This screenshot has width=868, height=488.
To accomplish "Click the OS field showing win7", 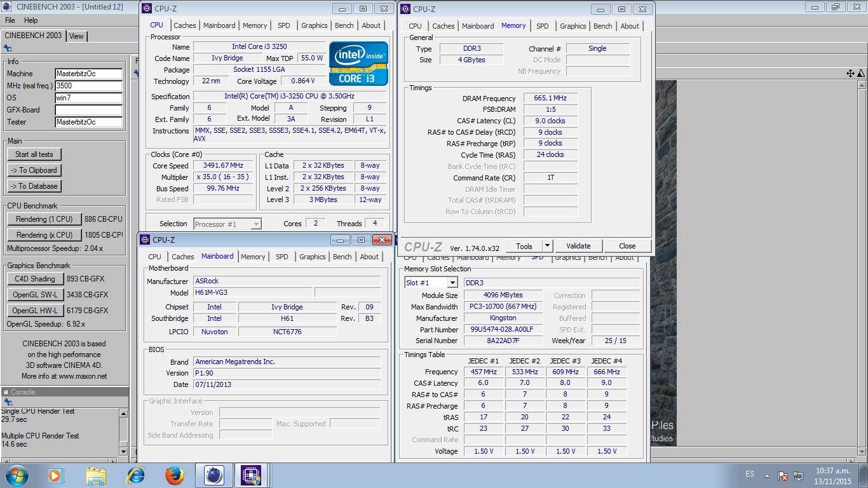I will [x=88, y=98].
